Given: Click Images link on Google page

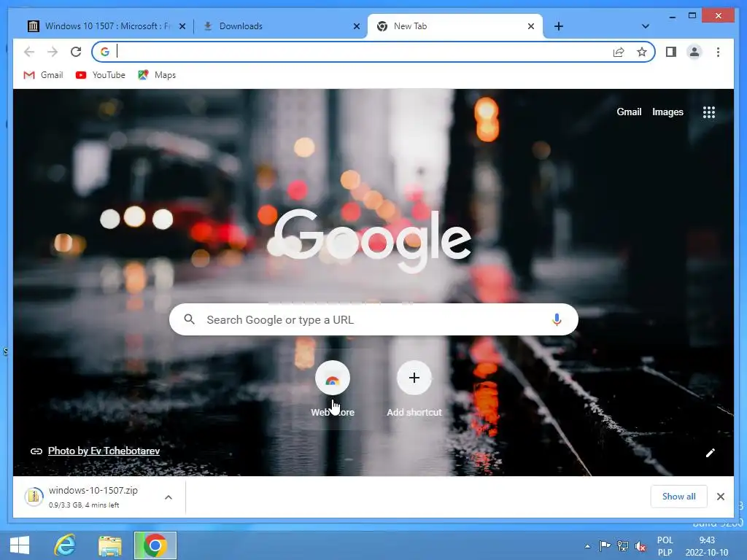Looking at the screenshot, I should [x=667, y=112].
